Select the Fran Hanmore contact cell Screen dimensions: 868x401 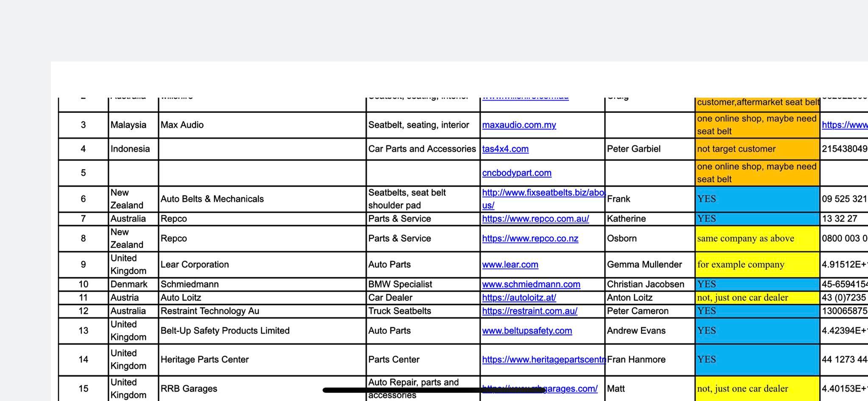(650, 359)
